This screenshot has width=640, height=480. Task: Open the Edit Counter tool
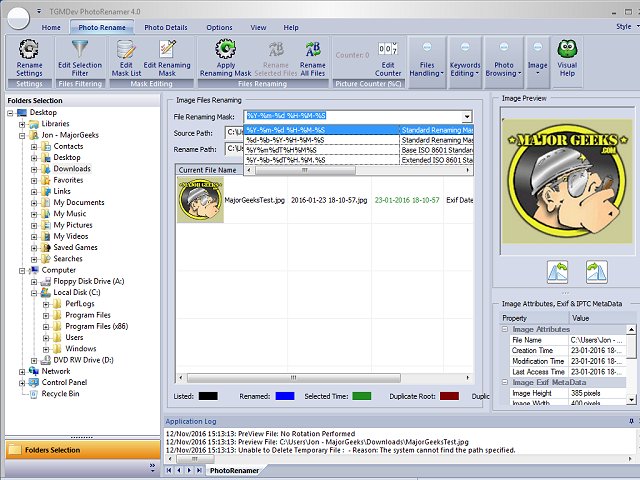click(x=388, y=58)
